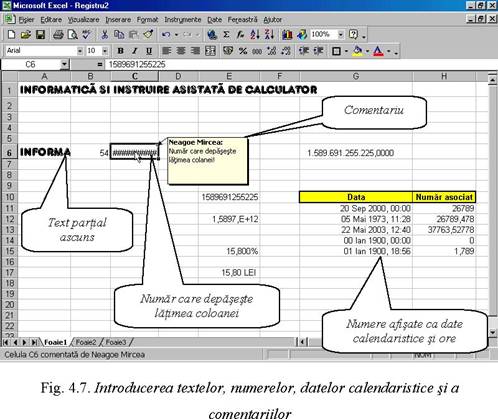
Task: Open the Fișier menu
Action: [26, 20]
